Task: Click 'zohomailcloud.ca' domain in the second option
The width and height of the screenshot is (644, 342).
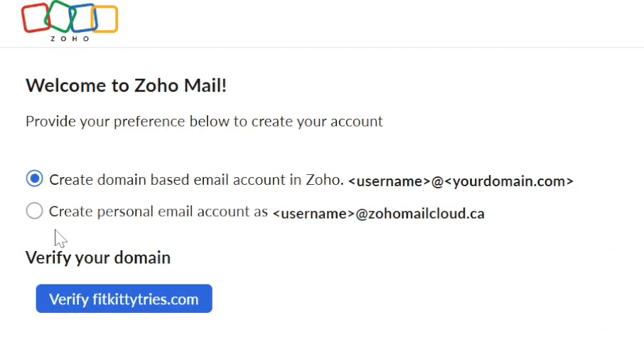Action: (x=420, y=213)
